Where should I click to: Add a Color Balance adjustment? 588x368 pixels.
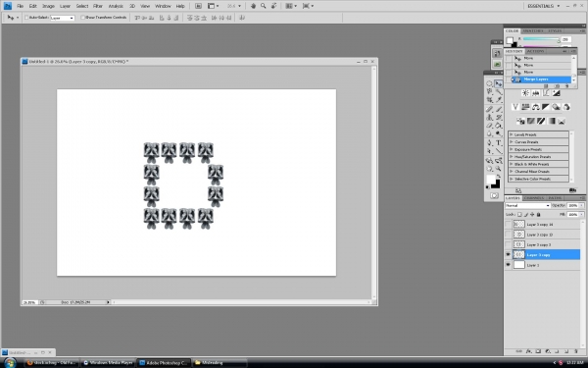(x=536, y=107)
